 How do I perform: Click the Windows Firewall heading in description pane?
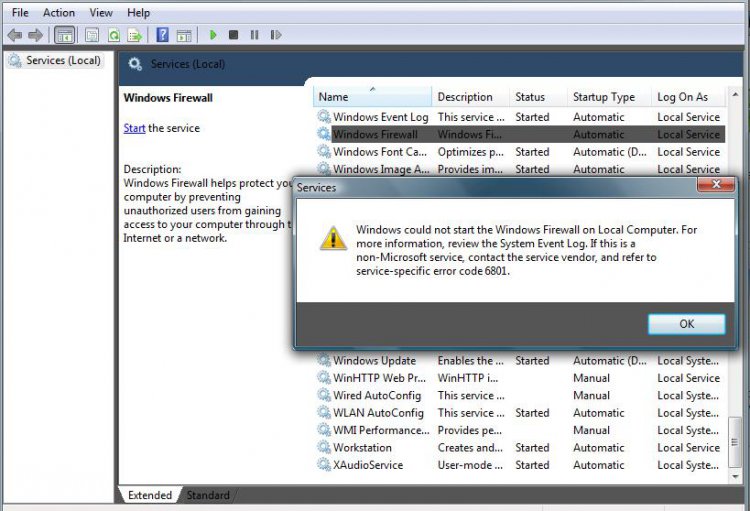coord(168,98)
